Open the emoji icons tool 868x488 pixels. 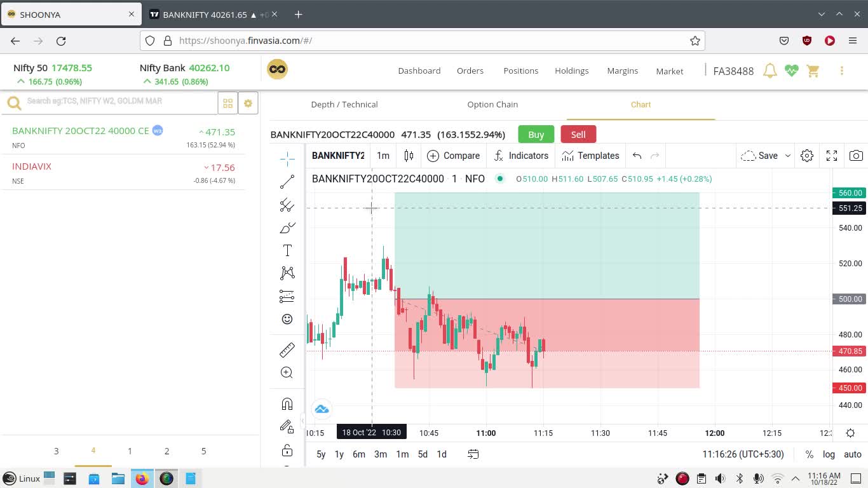(x=287, y=319)
